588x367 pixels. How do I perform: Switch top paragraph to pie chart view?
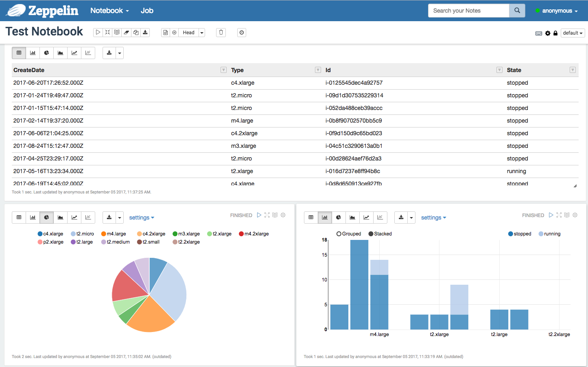click(x=47, y=53)
